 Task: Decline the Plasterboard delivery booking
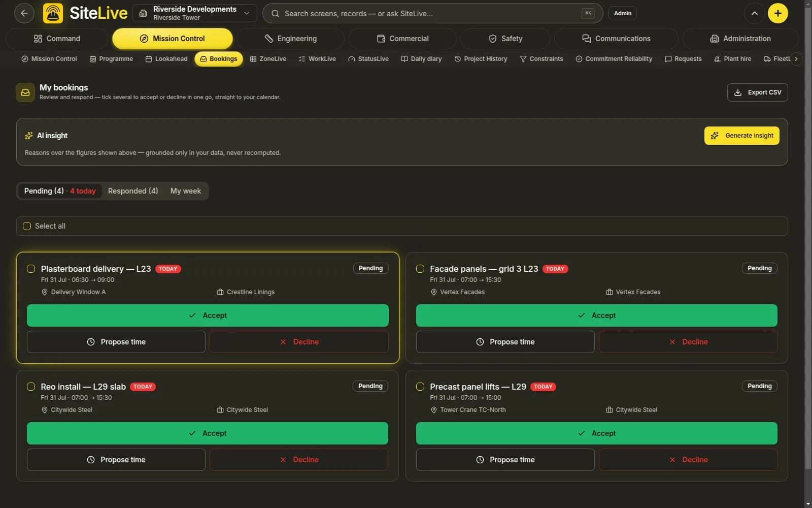pos(299,342)
